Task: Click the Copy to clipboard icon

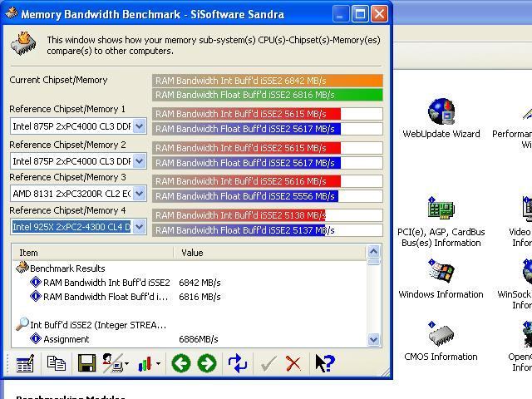Action: [x=57, y=363]
